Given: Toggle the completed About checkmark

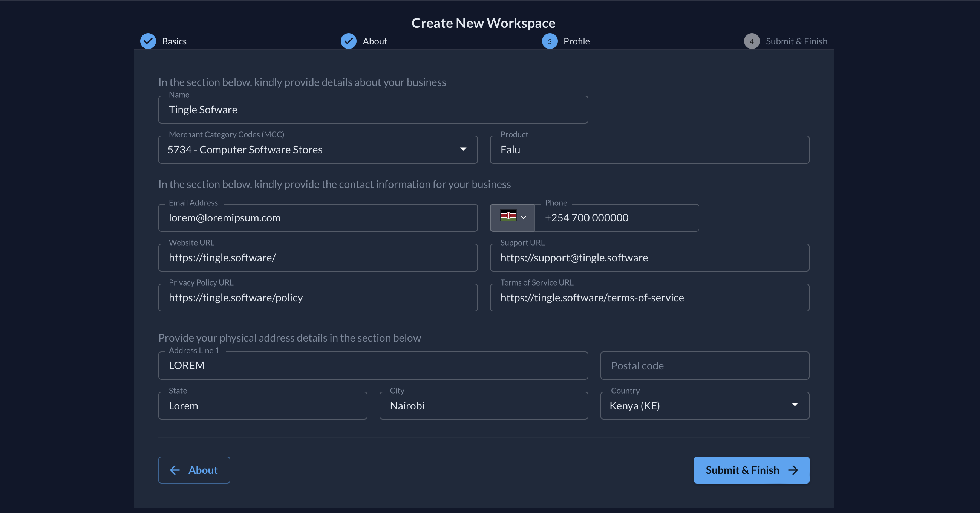Looking at the screenshot, I should [x=348, y=41].
